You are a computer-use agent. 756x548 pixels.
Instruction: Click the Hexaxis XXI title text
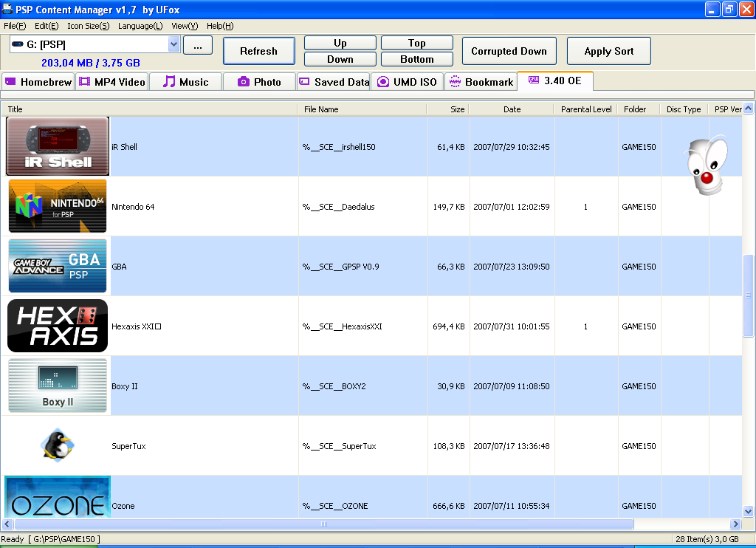[137, 326]
